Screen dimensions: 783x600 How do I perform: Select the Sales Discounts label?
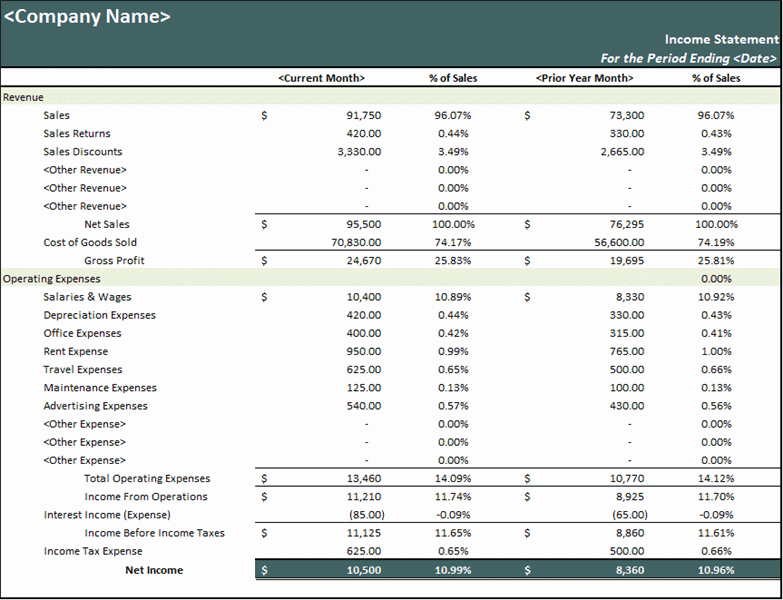tap(83, 152)
